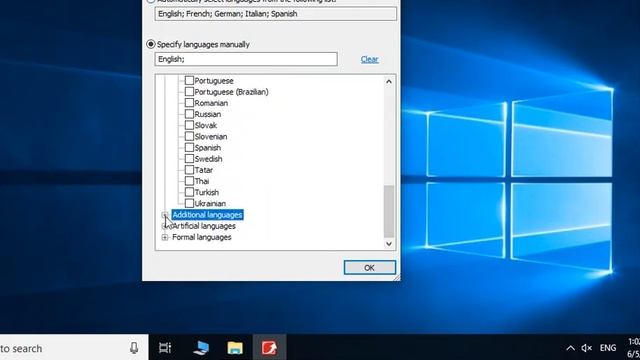640x360 pixels.
Task: Click the language list scroll down arrow
Action: (389, 244)
